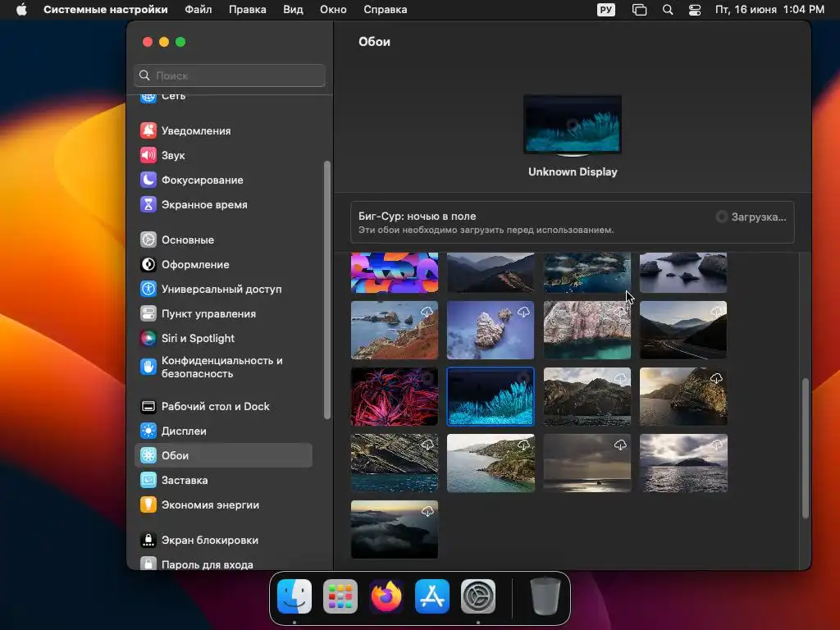Open Control Center in the menu bar
Screen dimensions: 840x630
pyautogui.click(x=695, y=10)
